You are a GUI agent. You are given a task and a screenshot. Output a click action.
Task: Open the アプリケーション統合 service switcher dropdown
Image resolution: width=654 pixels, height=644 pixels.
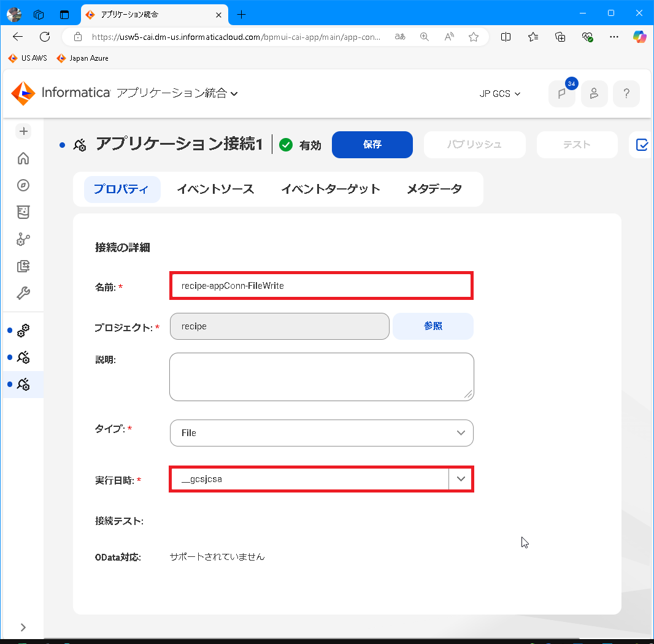click(177, 93)
